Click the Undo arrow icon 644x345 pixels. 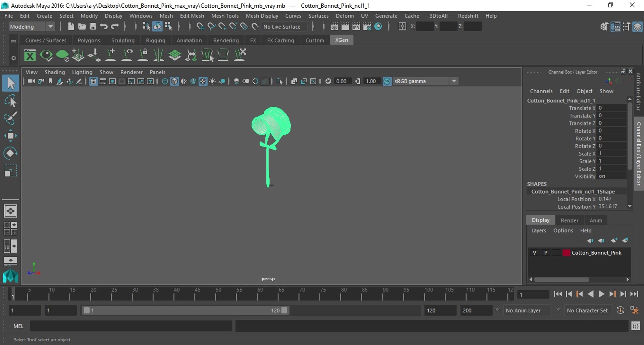[x=104, y=27]
